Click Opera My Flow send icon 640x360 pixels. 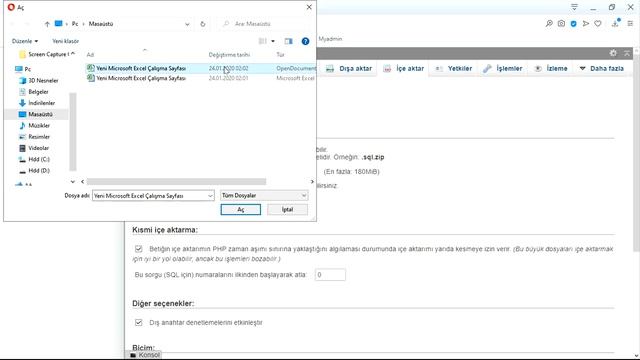pyautogui.click(x=586, y=24)
